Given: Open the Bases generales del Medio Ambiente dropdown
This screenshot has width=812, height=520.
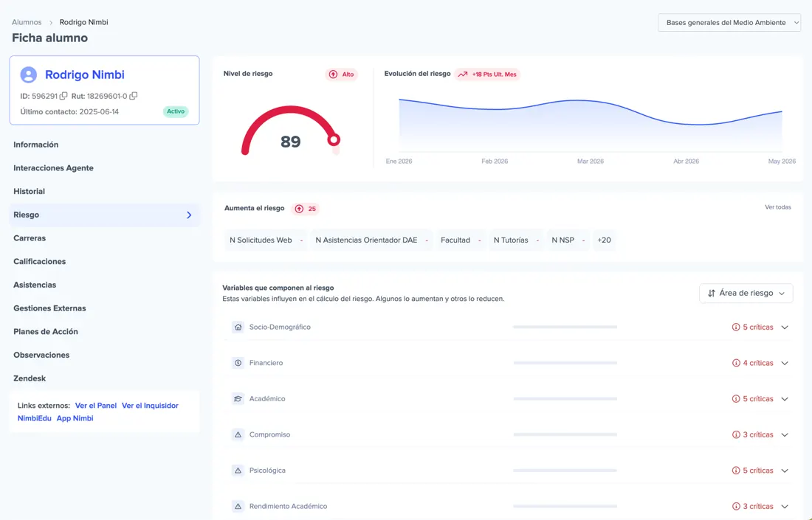Looking at the screenshot, I should point(729,23).
